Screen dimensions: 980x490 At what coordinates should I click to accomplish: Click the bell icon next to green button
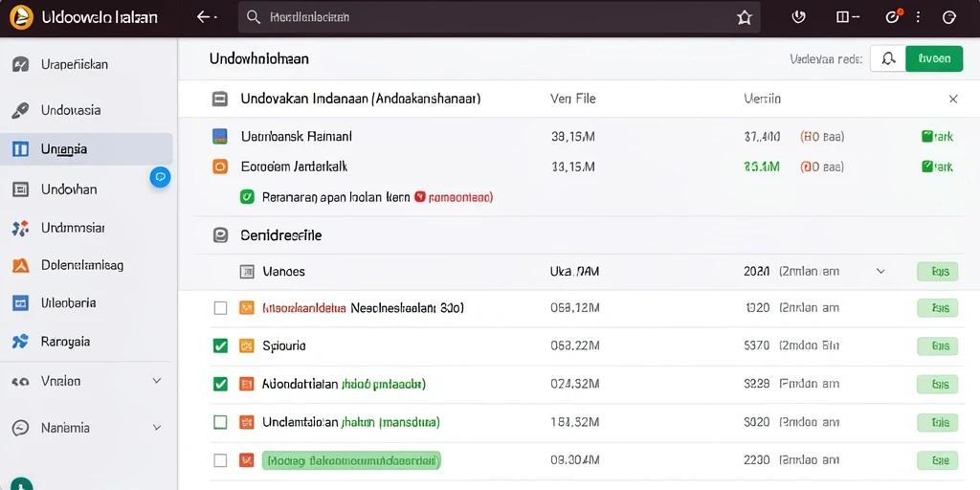(887, 58)
